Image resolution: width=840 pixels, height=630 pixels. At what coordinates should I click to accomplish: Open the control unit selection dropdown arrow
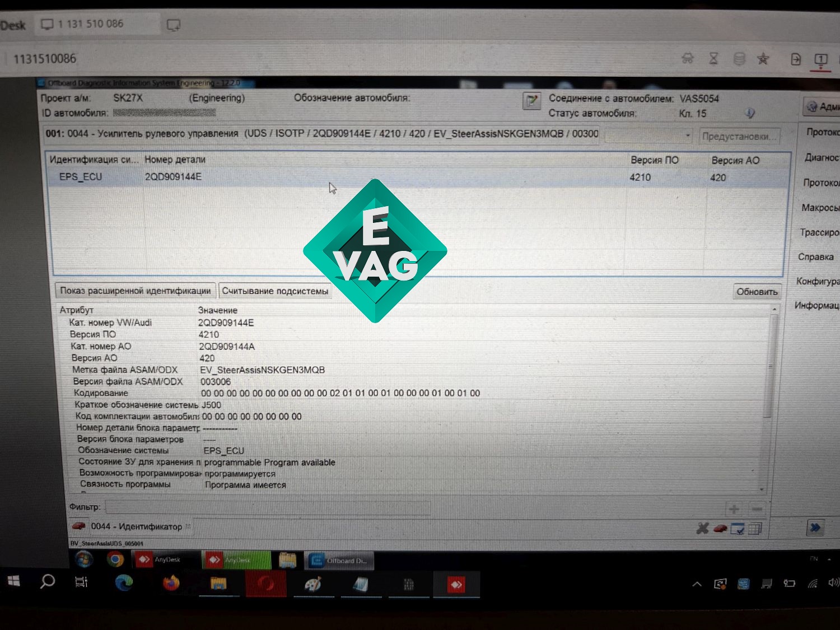688,136
